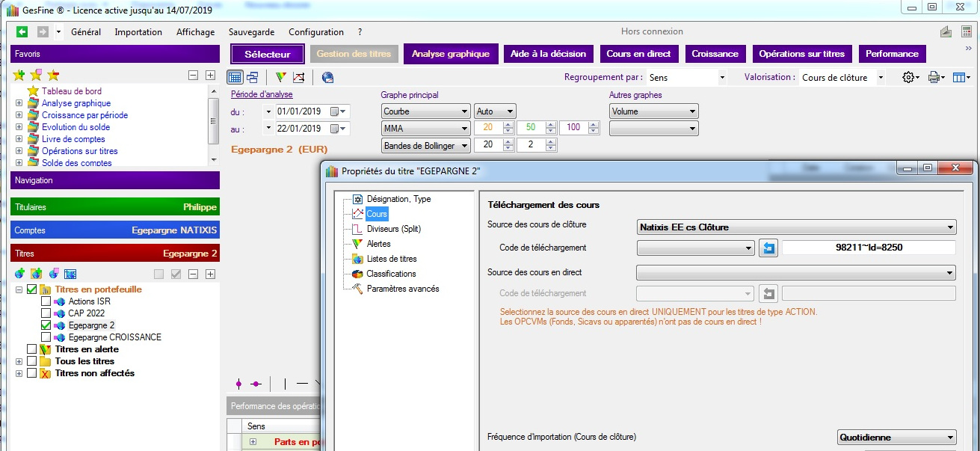
Task: Click the Performance button
Action: [892, 54]
